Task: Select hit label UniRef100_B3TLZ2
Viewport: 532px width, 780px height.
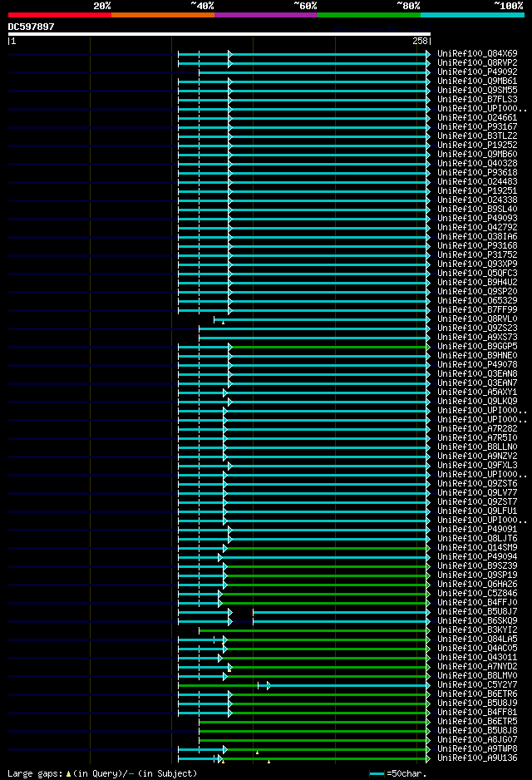Action: pos(477,136)
